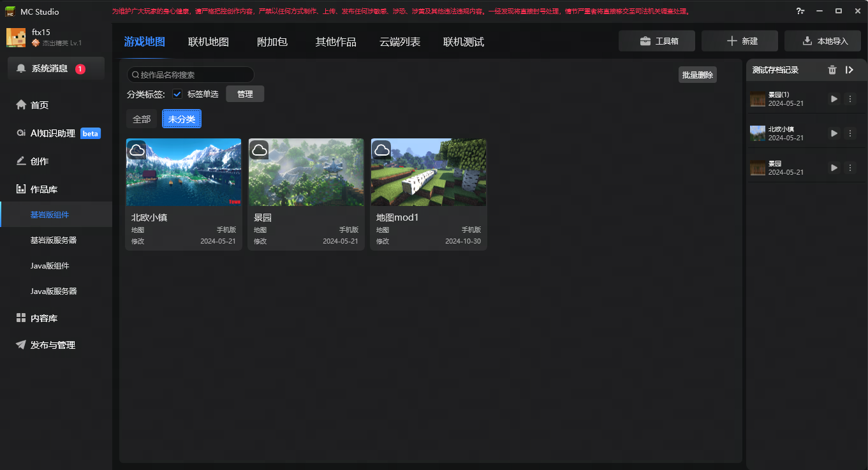Switch to the 联机地图 tab

[x=209, y=42]
